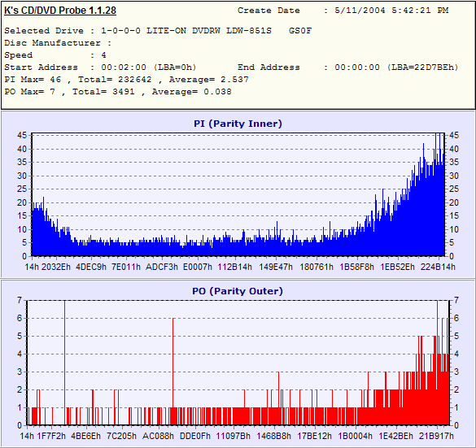The height and width of the screenshot is (448, 476).
Task: Click the PI (Parity Inner) chart title
Action: 238,124
